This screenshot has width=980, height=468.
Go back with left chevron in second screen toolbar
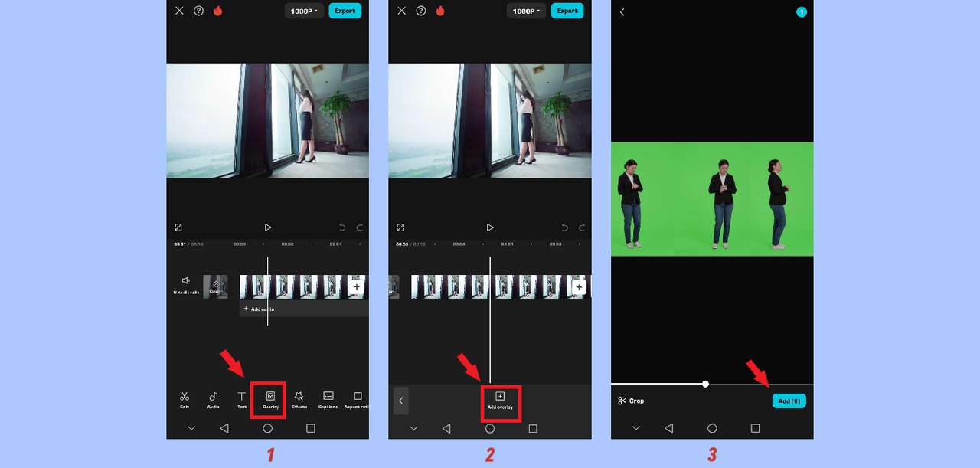click(x=401, y=401)
